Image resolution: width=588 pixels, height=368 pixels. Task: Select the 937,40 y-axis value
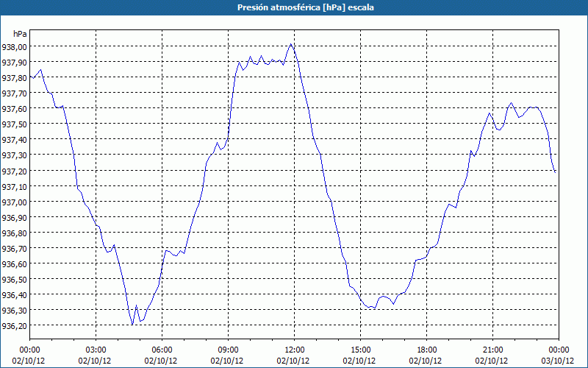click(x=14, y=140)
